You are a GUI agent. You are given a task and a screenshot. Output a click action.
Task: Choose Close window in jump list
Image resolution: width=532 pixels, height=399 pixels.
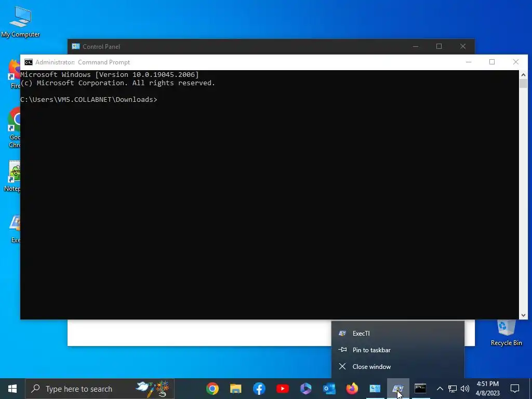tap(397, 367)
